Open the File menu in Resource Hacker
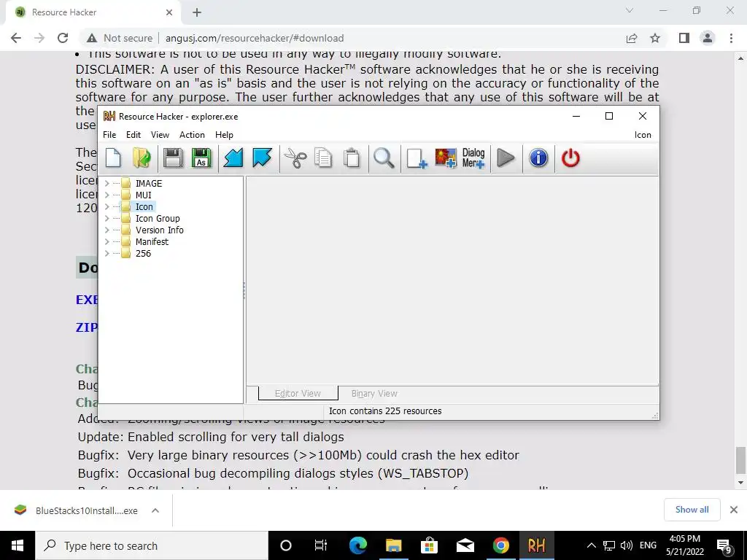 pos(109,135)
